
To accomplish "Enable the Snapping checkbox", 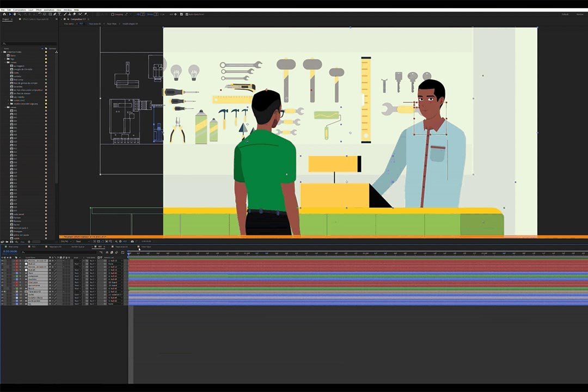I will [x=113, y=14].
